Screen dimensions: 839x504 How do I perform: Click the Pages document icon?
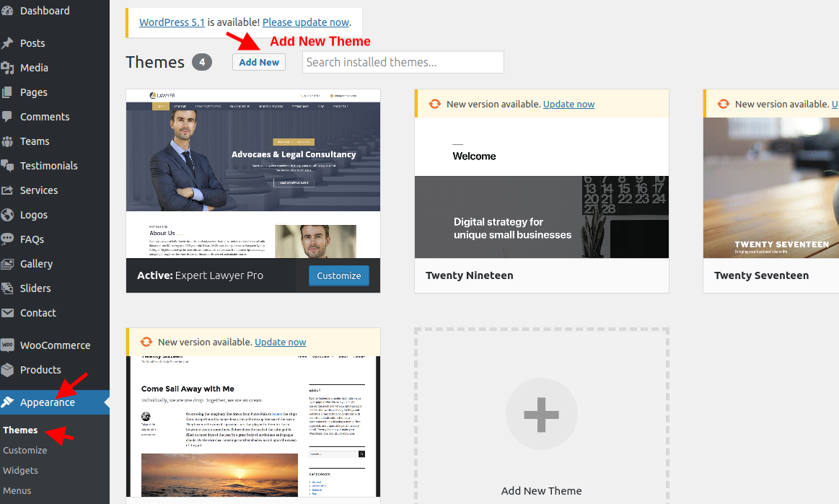click(7, 92)
